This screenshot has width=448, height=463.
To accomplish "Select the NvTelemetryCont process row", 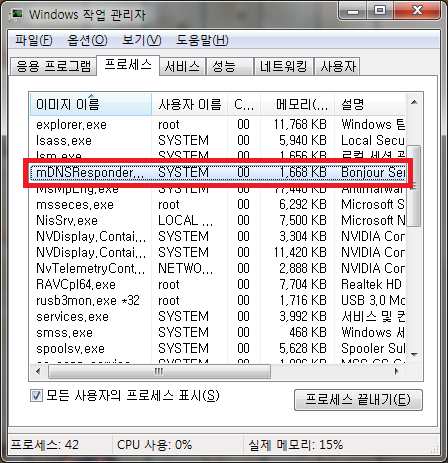I will tap(218, 269).
